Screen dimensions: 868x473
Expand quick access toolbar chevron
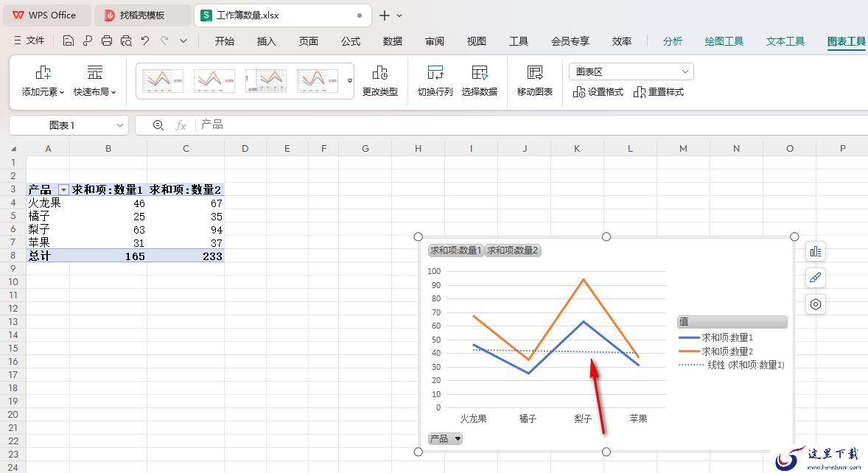[x=183, y=41]
